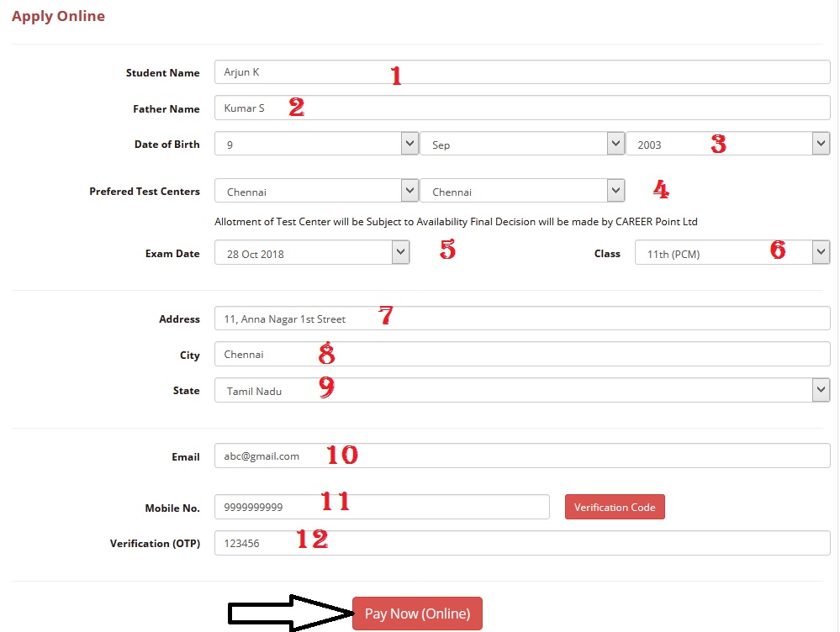Viewport: 840px width, 632px height.
Task: Click the Apply Online heading
Action: coord(58,17)
